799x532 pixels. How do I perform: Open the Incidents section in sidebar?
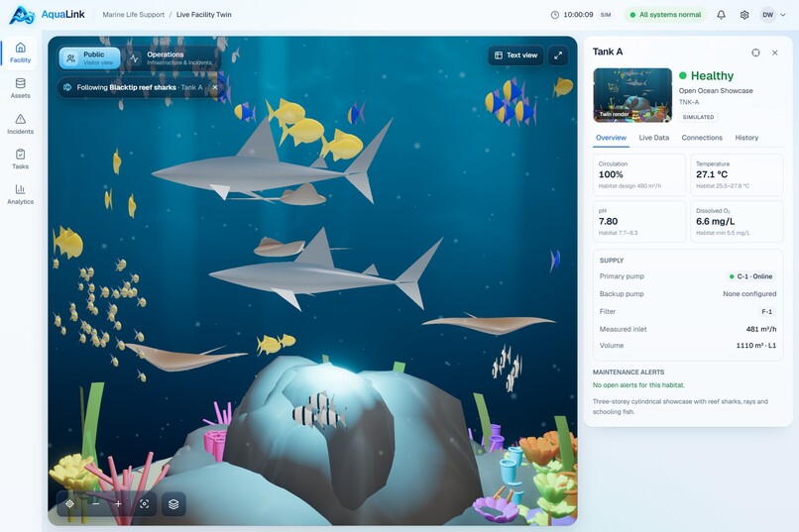coord(21,124)
